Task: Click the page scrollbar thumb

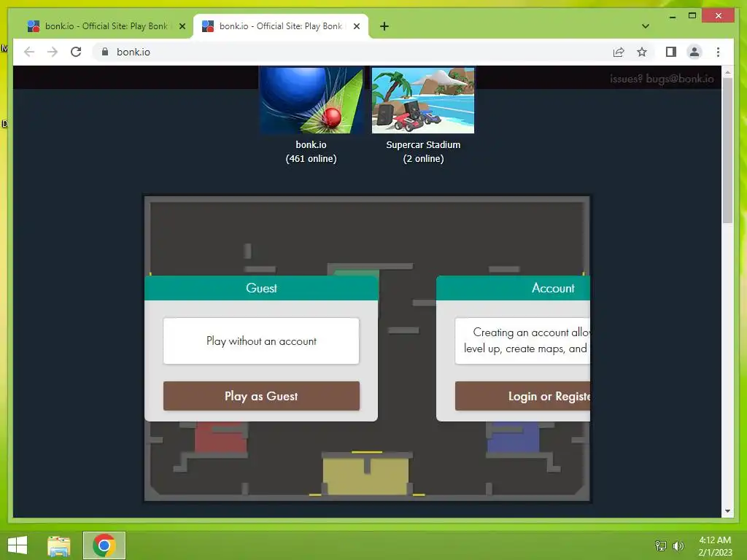Action: [727, 150]
